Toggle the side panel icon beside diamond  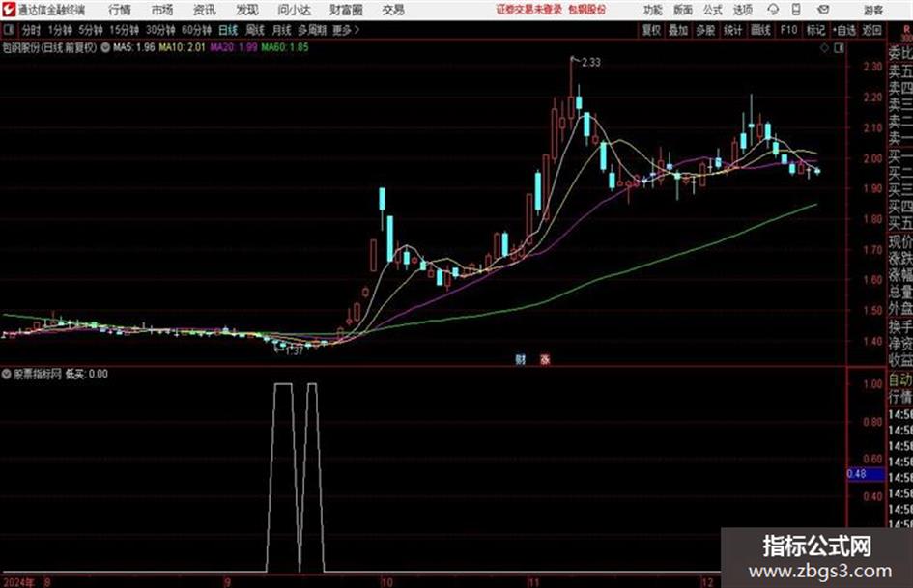(x=839, y=48)
